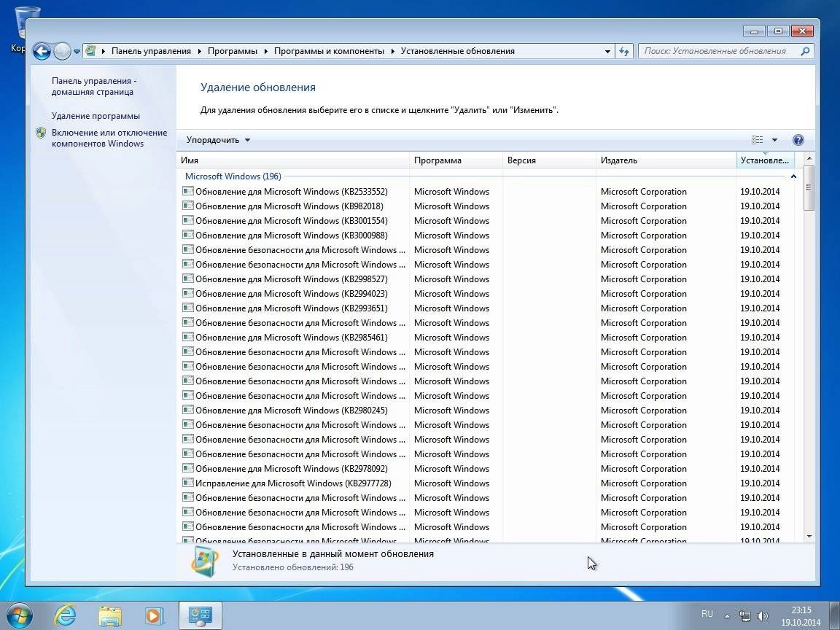The image size is (840, 630).
Task: Click icon of update KB982018
Action: pyautogui.click(x=187, y=205)
